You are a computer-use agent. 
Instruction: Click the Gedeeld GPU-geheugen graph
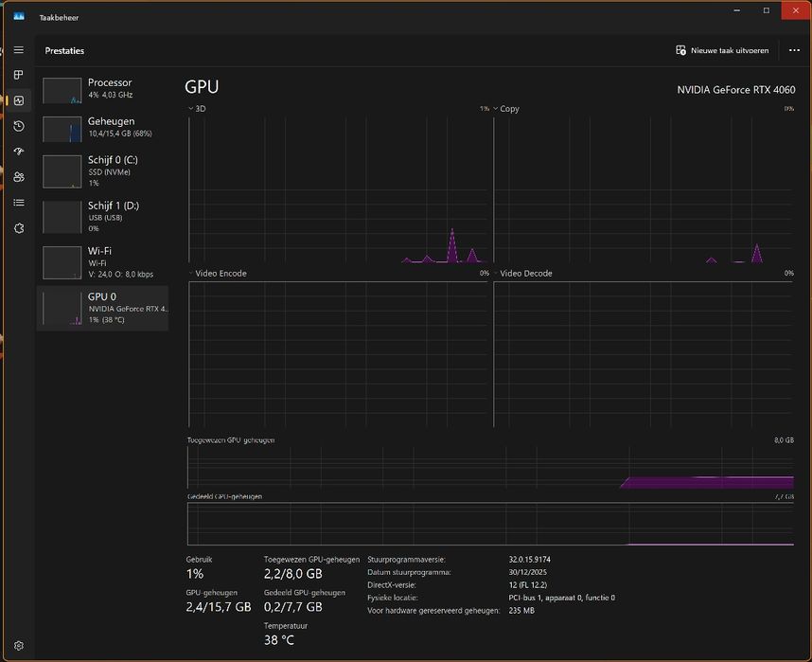click(x=490, y=524)
